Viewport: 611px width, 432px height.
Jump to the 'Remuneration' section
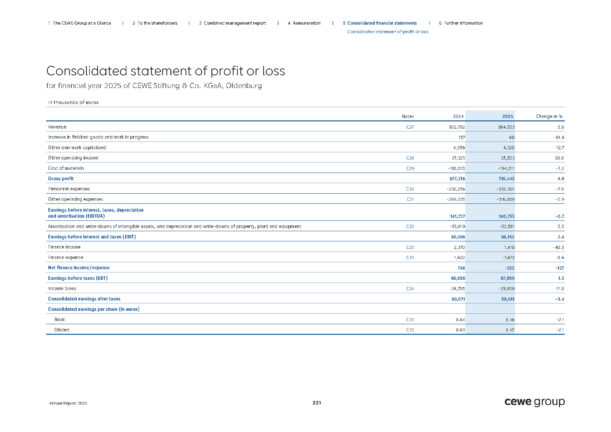(307, 21)
